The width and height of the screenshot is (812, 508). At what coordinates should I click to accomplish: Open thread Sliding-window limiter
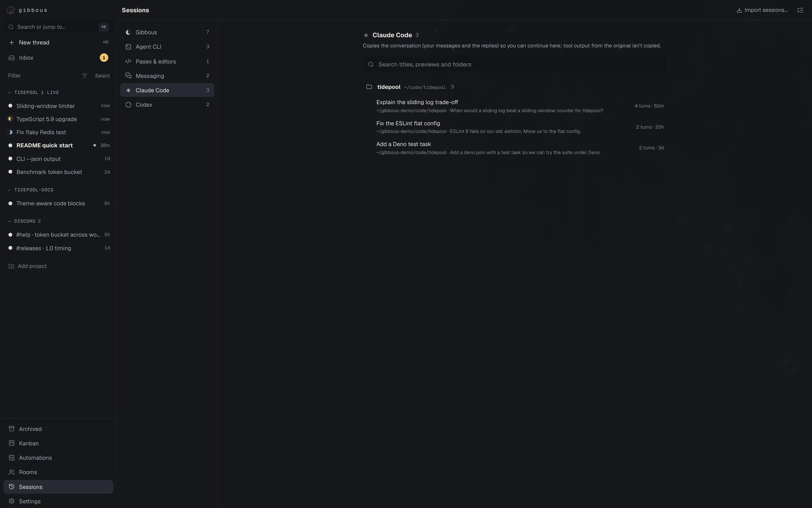58,106
